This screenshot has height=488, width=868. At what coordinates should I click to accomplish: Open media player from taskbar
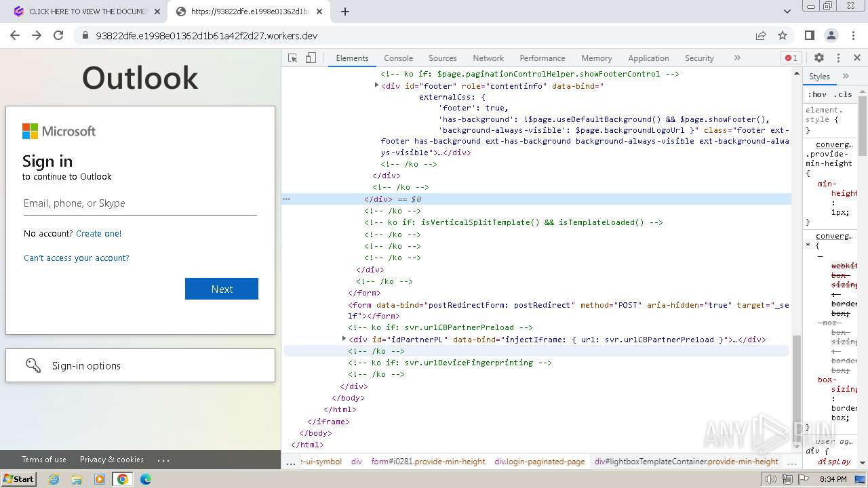(x=100, y=479)
